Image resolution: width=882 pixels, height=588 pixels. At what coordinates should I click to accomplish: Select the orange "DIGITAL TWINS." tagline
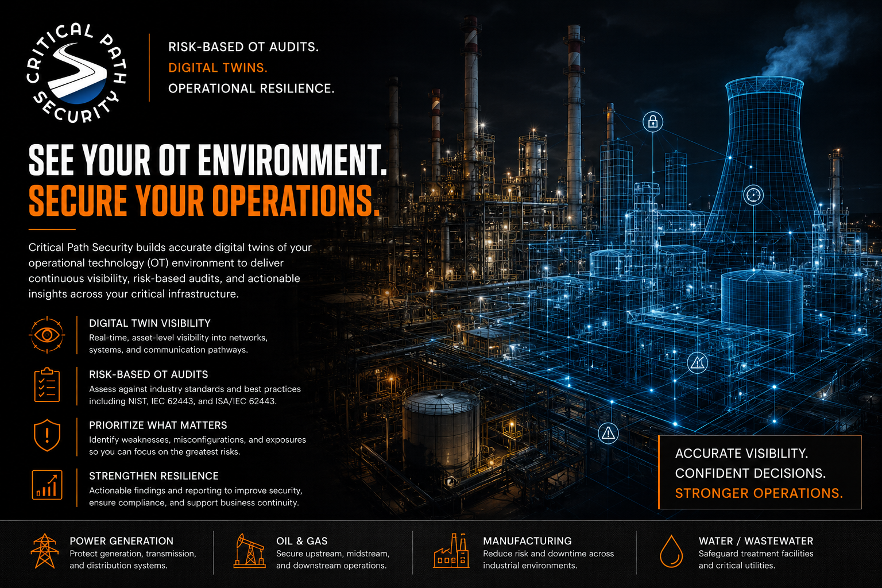[218, 68]
